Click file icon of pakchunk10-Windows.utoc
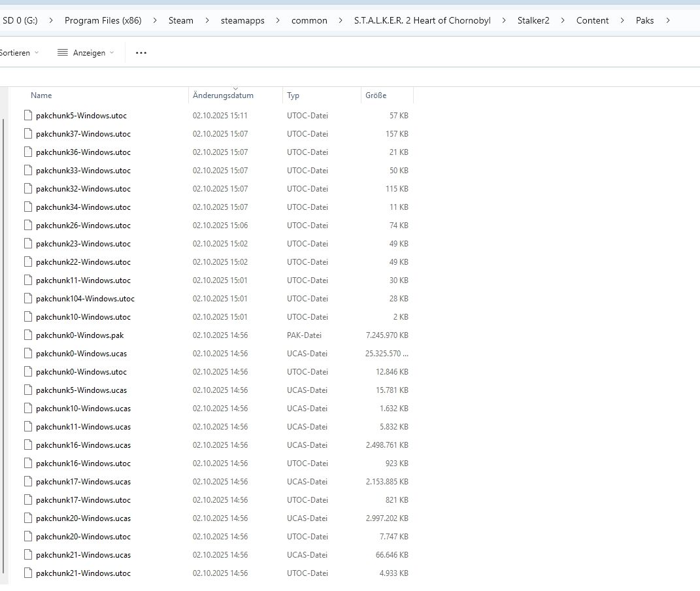700x591 pixels. 28,316
